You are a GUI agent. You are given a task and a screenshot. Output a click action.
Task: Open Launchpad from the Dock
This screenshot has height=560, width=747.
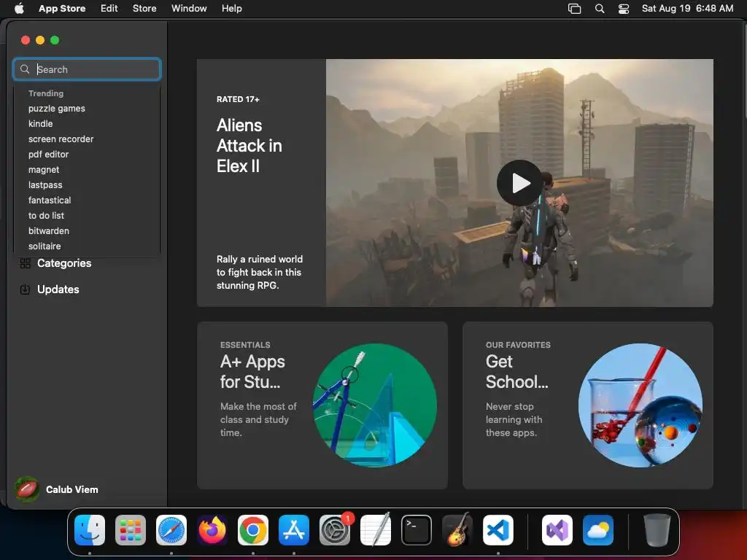pyautogui.click(x=131, y=530)
